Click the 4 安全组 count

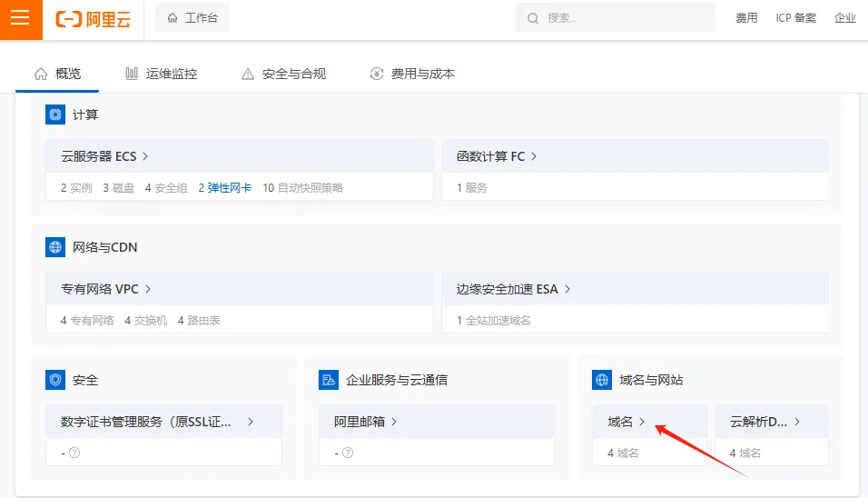click(x=166, y=188)
